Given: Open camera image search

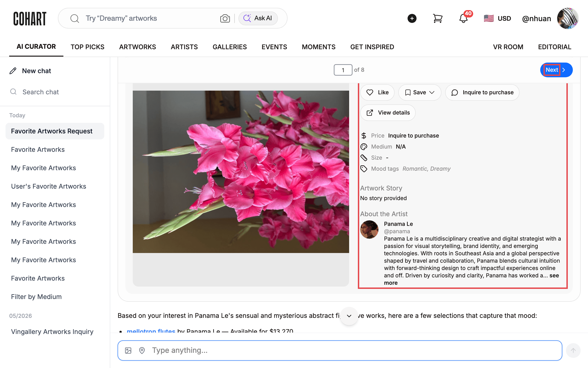Looking at the screenshot, I should [x=225, y=18].
